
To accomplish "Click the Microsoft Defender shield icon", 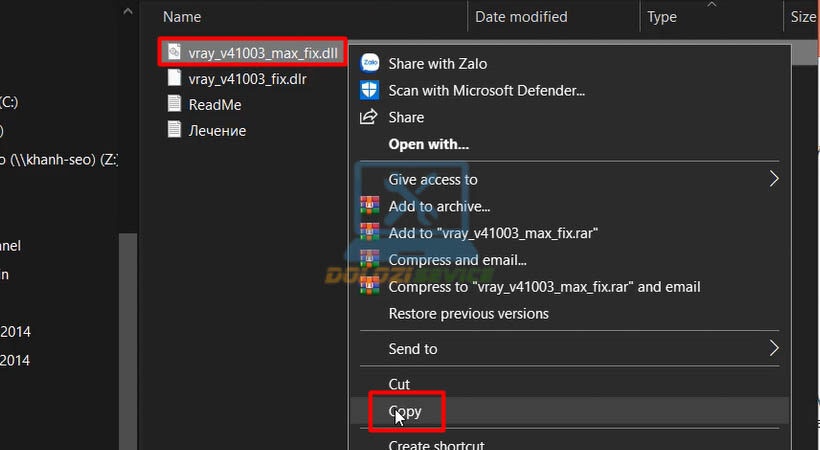I will [370, 90].
